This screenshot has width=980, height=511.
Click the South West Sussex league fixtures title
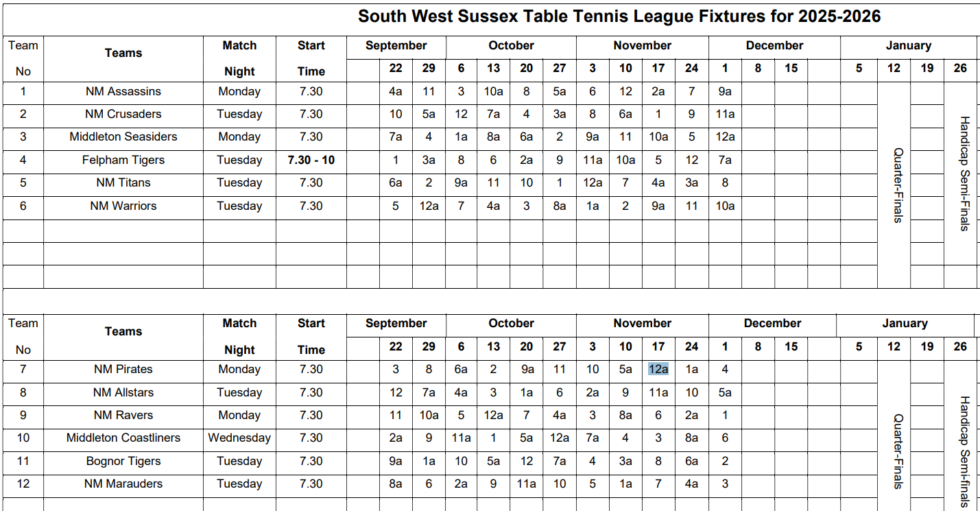point(619,17)
